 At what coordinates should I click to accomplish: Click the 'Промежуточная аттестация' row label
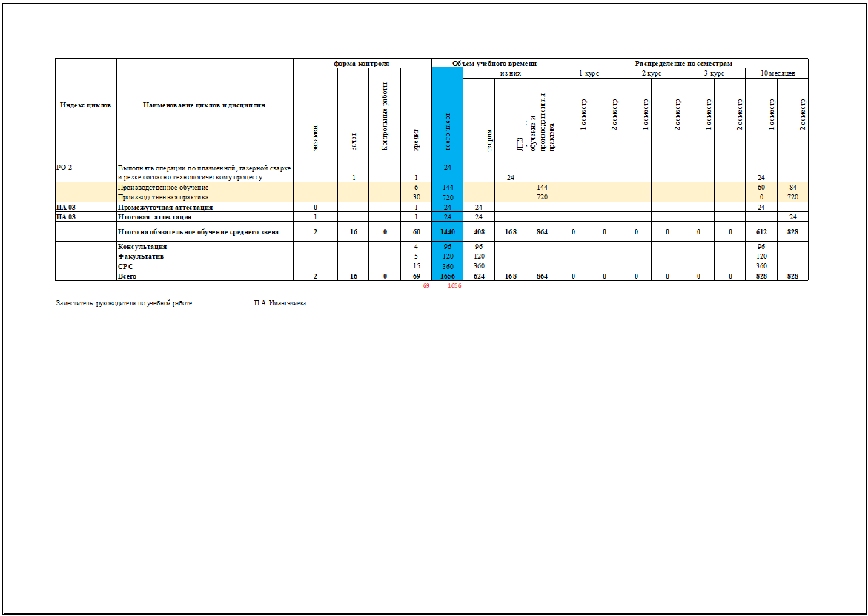pyautogui.click(x=165, y=208)
